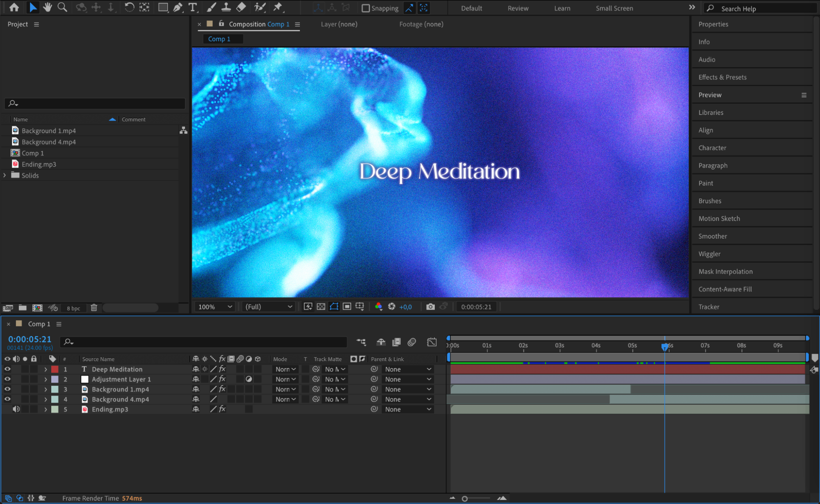Click the current time 0:00:05:21 display

click(30, 339)
